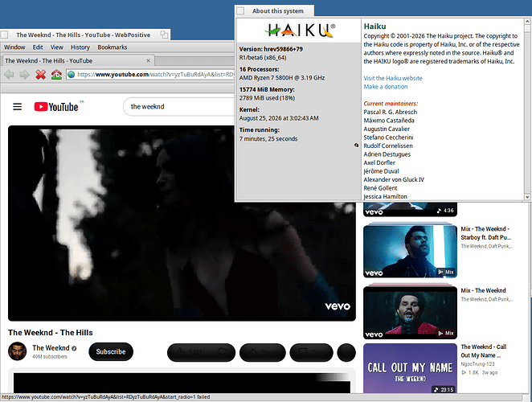The image size is (532, 402).
Task: Go forward with the browser forward arrow
Action: (24, 74)
